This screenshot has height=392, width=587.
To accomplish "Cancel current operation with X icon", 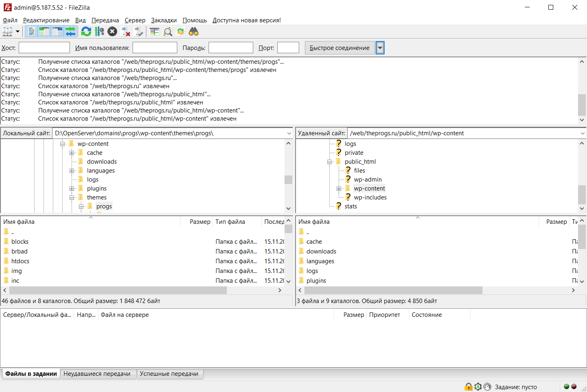I will click(113, 32).
